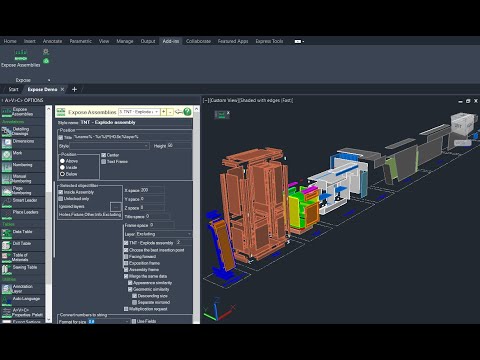Click the Smart Leader tool icon
This screenshot has height=360, width=480.
[7, 202]
